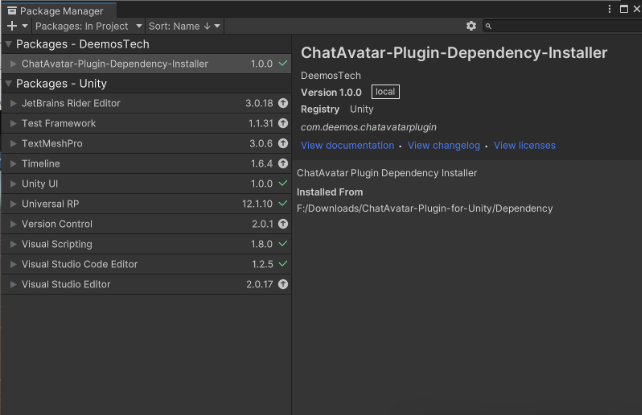
Task: Expand the Timeline row arrow
Action: coord(13,164)
